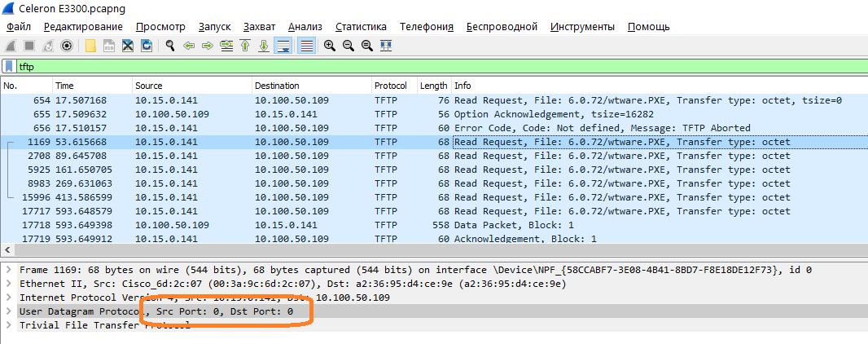Click the close capture file icon

tap(128, 46)
